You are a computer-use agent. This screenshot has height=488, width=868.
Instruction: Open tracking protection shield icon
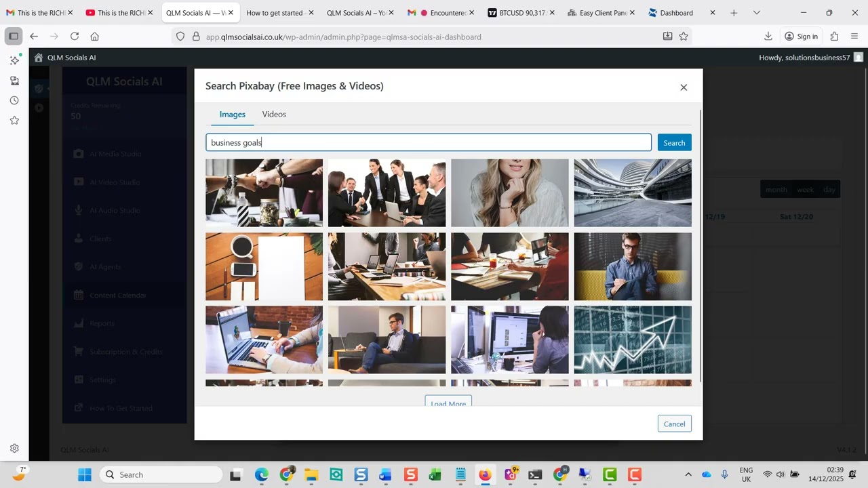pos(180,37)
